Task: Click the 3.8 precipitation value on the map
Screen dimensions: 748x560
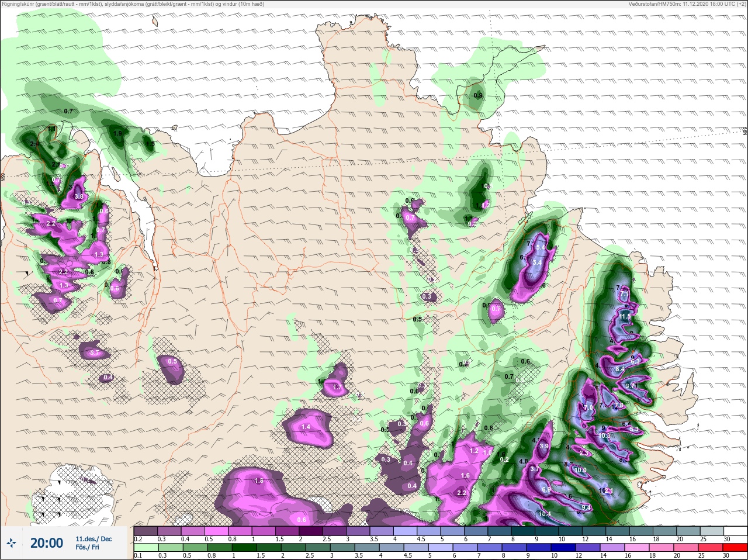Action: click(x=79, y=197)
